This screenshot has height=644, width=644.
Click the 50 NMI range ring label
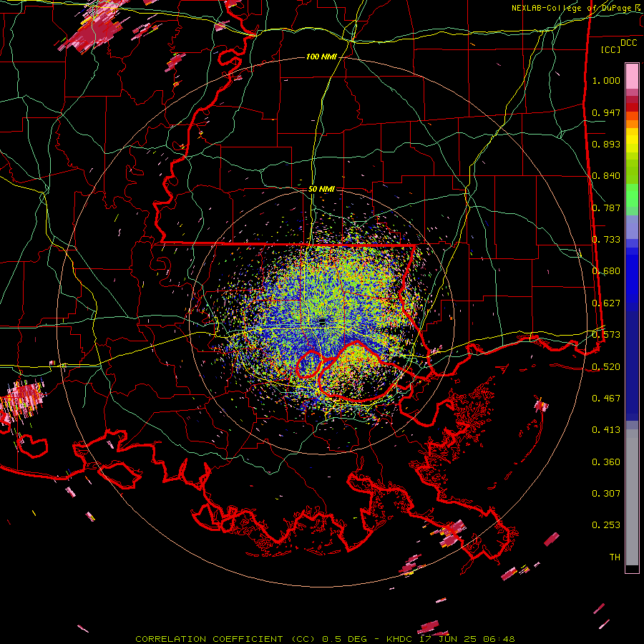321,189
